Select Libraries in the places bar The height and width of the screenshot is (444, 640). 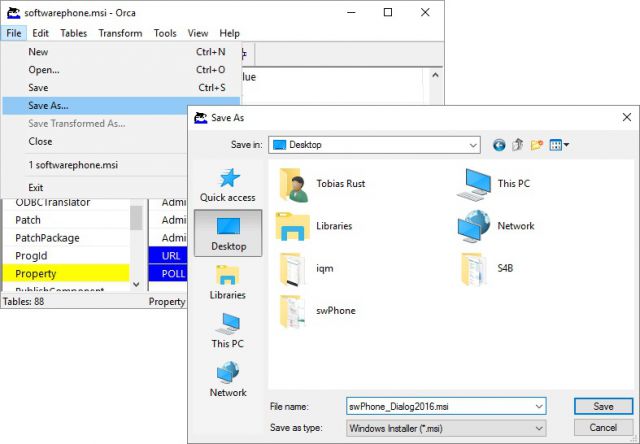[228, 282]
